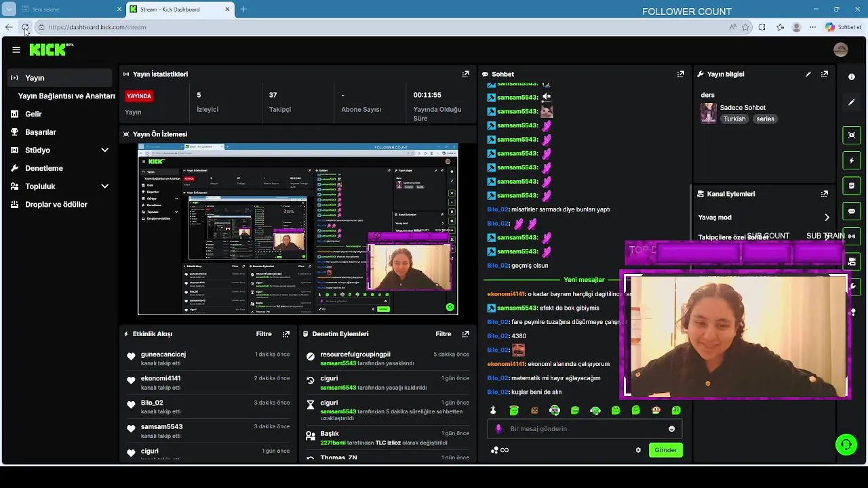Insert the white goose emote
The width and height of the screenshot is (868, 488).
[x=493, y=410]
